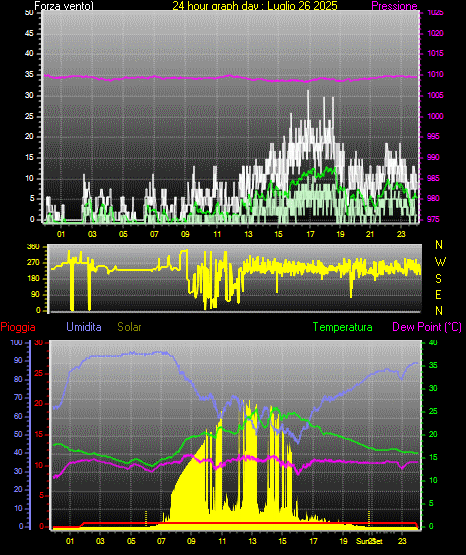Click the red 'Pioggia' legend label
Viewport: 466px width, 555px height.
point(18,327)
